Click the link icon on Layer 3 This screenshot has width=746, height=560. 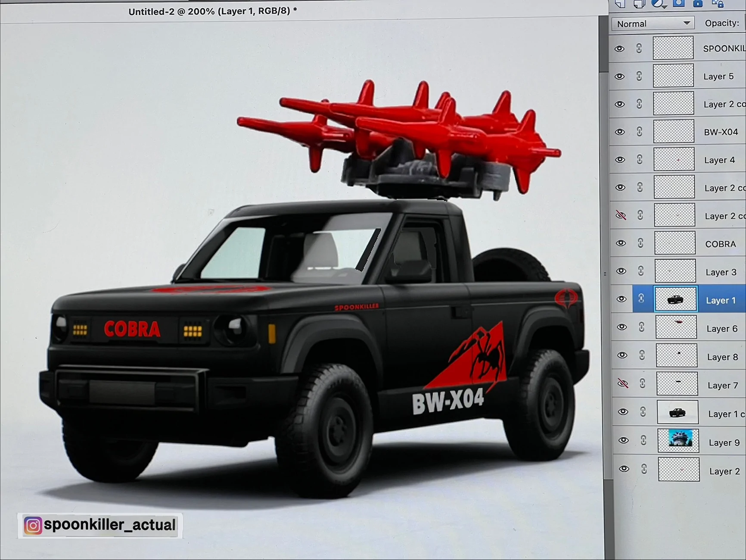tap(641, 271)
